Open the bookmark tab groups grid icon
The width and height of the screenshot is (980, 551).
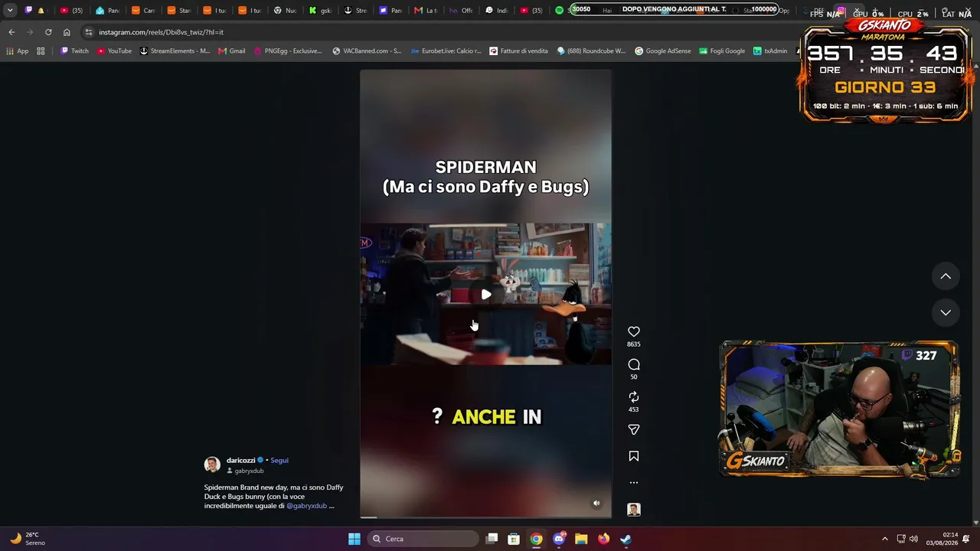pos(41,51)
